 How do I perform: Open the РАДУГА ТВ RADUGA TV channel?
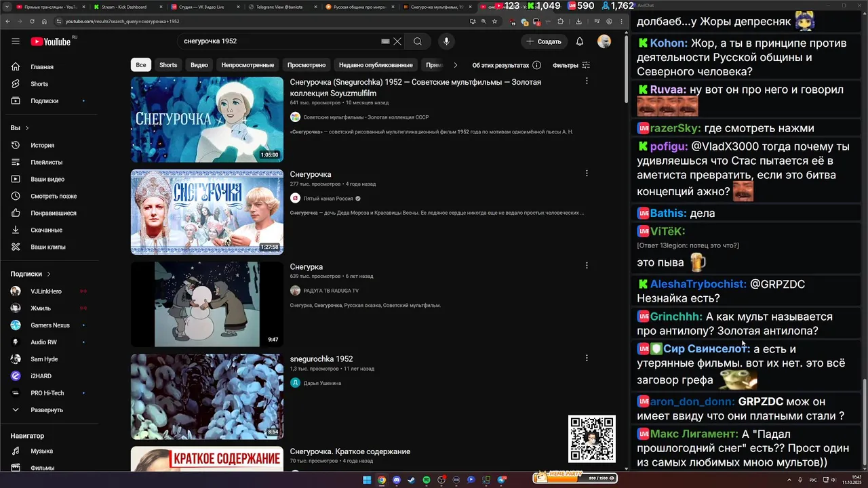(x=331, y=291)
